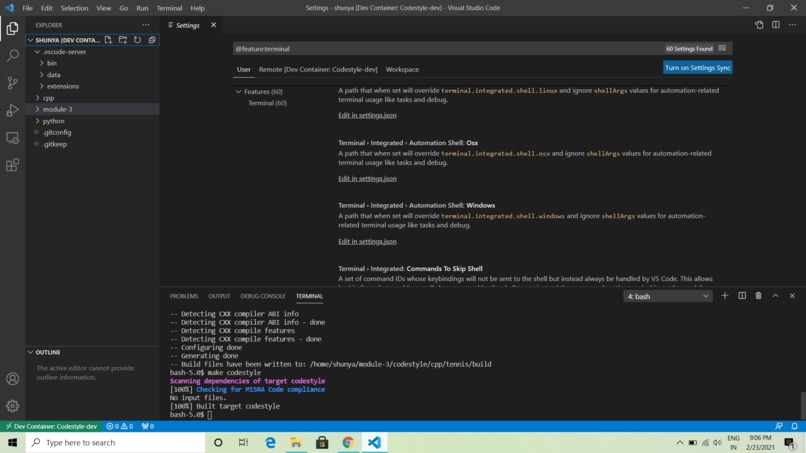Open File Explorer from taskbar
806x453 pixels.
(296, 442)
